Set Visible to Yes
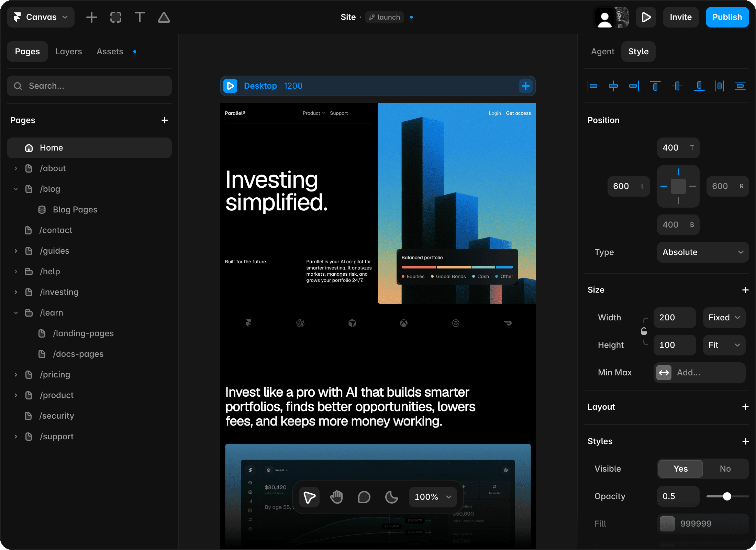Image resolution: width=756 pixels, height=550 pixels. 680,469
